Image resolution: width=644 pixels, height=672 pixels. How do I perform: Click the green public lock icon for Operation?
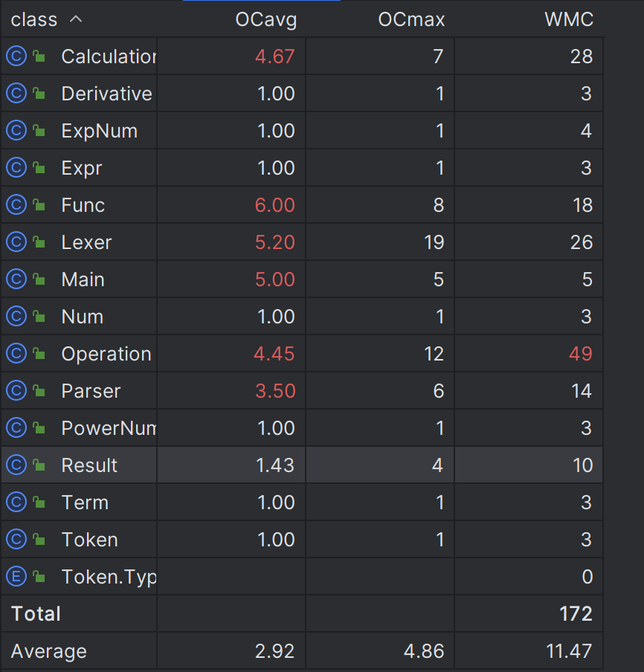tap(39, 354)
